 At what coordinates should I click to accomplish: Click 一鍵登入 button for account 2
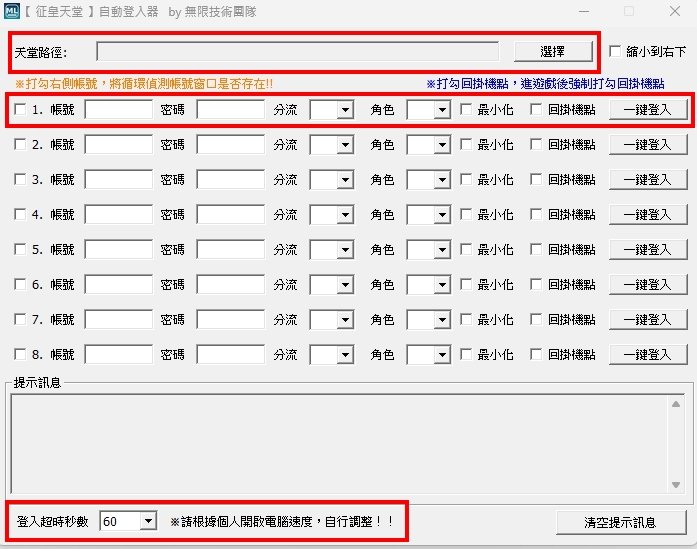point(648,145)
